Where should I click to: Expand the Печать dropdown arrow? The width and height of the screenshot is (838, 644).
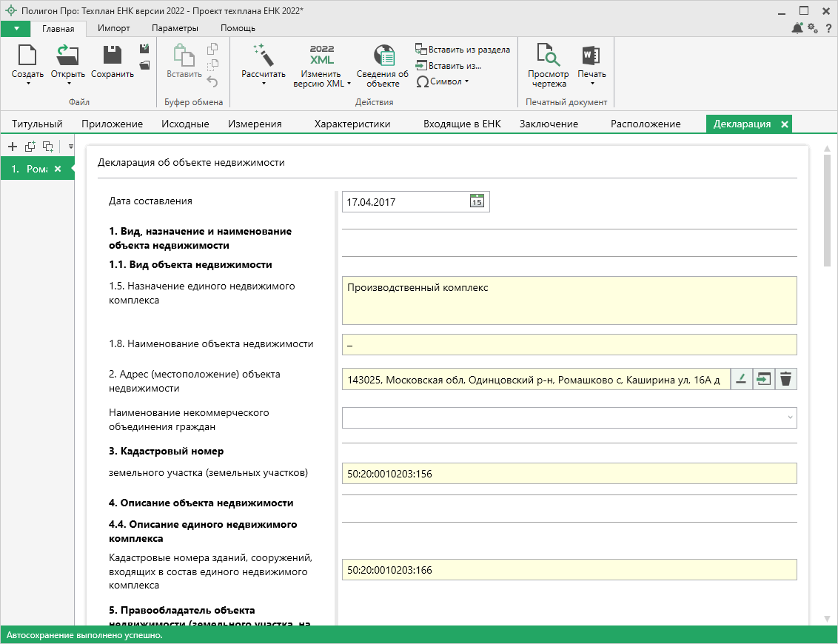(x=592, y=83)
